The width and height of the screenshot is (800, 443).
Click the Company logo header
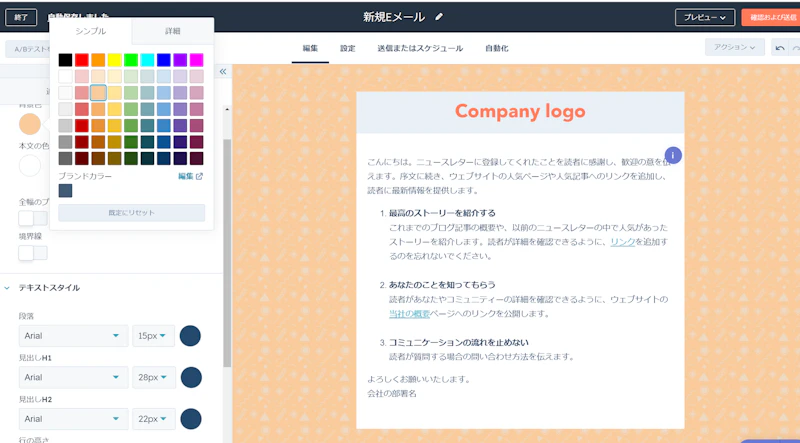520,111
